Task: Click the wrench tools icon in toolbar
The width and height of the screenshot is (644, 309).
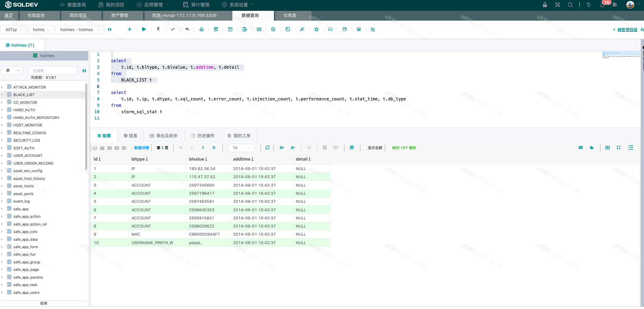Action: [373, 29]
